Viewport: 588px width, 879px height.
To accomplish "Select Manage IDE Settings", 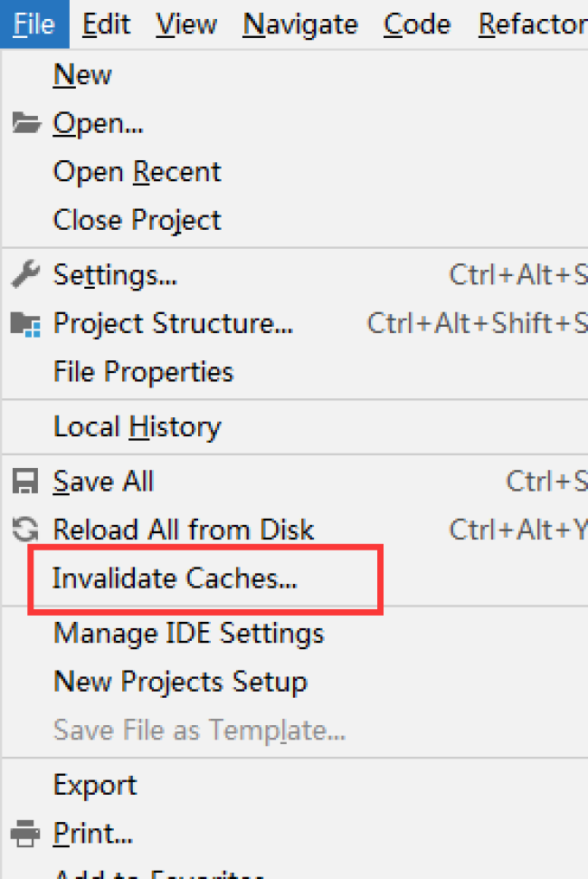I will click(188, 633).
